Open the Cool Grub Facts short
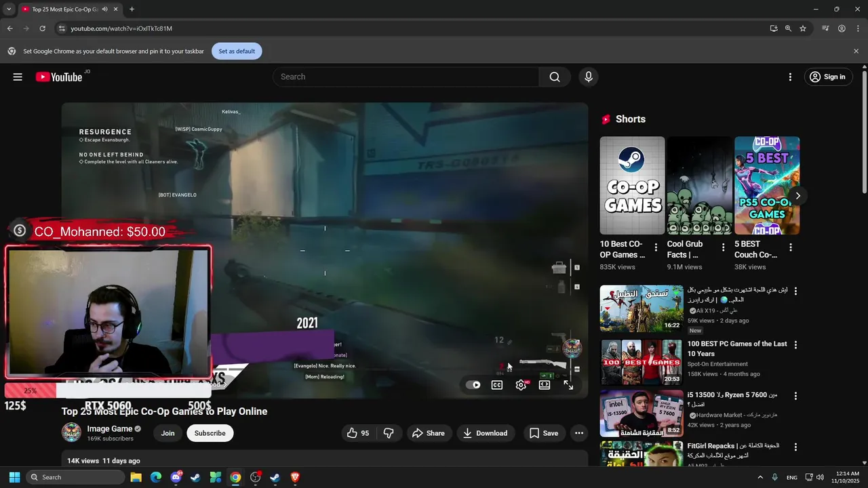This screenshot has height=488, width=868. (x=699, y=186)
